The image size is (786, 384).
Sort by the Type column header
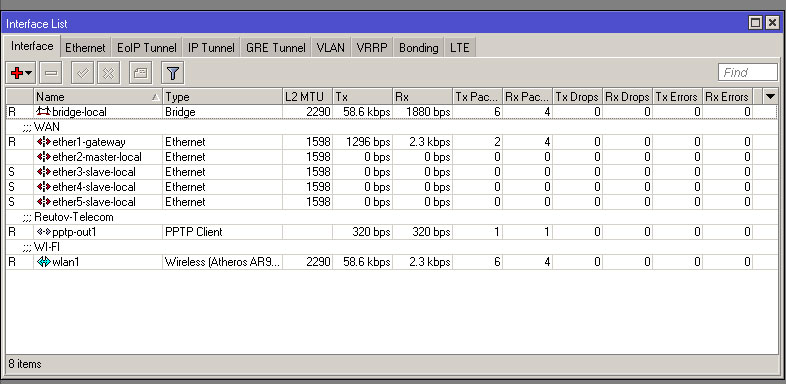click(223, 96)
